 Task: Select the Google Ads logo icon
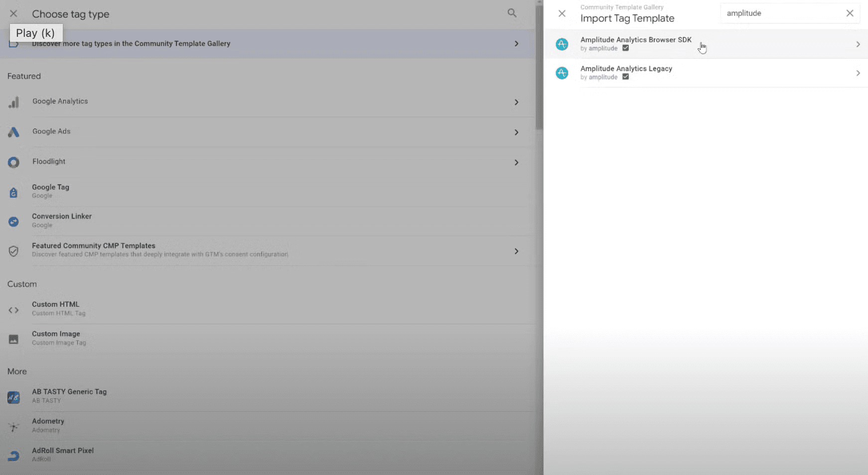tap(13, 132)
